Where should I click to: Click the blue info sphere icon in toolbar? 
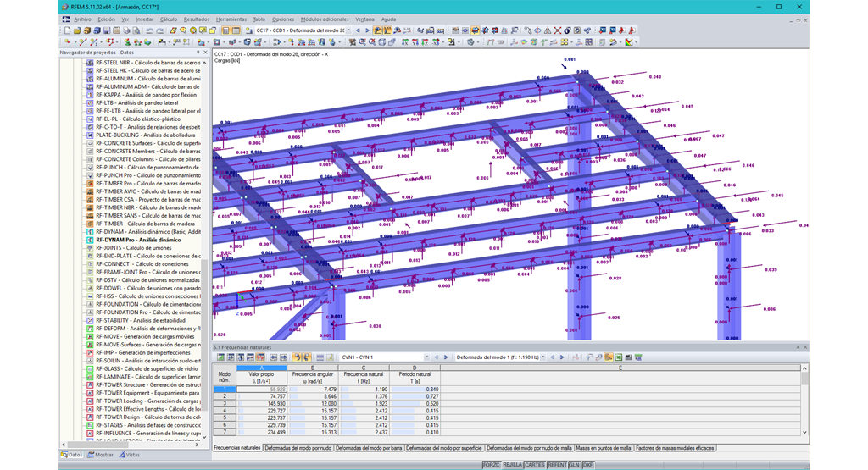coord(567,30)
